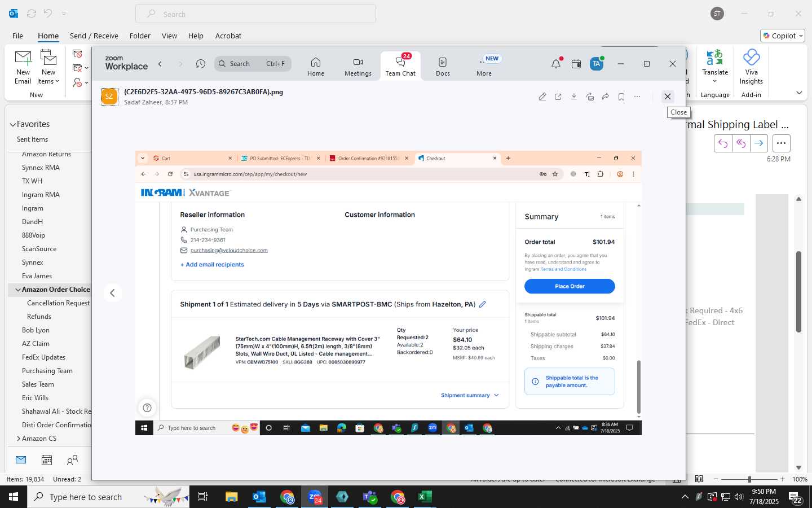Show Zoom history clock icon
The width and height of the screenshot is (812, 508).
[201, 64]
